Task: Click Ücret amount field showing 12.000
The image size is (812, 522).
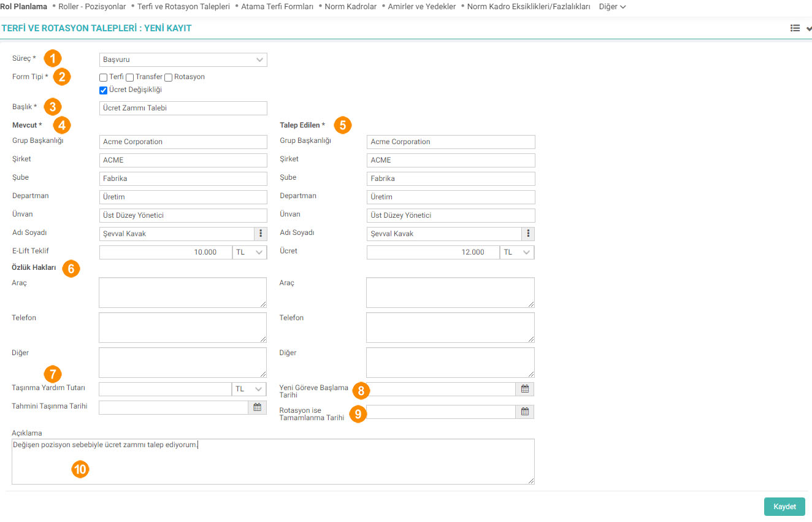Action: (x=433, y=252)
